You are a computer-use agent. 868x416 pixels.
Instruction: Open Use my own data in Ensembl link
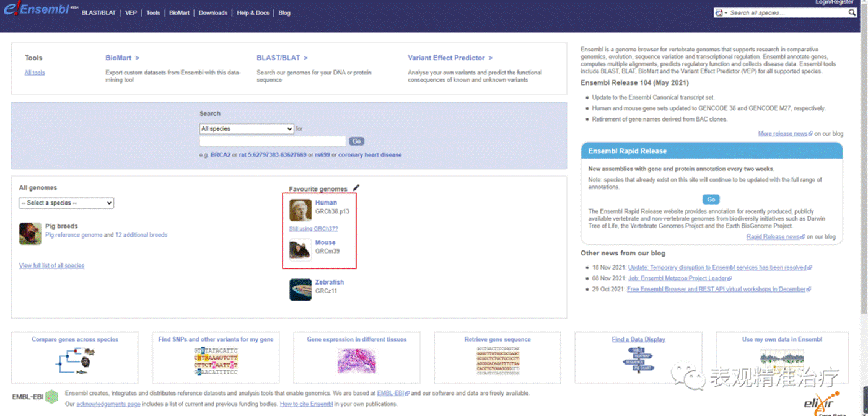(782, 339)
